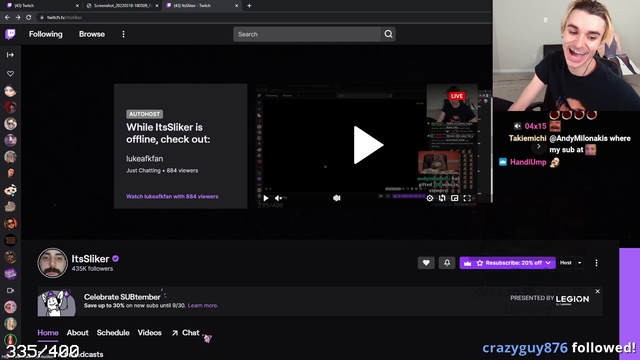Toggle theatre mode icon in player
The image size is (640, 360).
[455, 198]
